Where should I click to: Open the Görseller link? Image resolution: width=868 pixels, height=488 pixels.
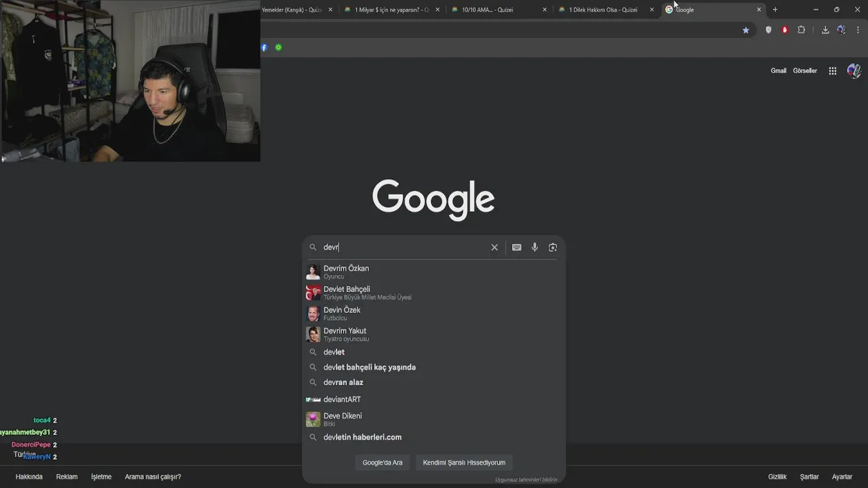coord(805,70)
